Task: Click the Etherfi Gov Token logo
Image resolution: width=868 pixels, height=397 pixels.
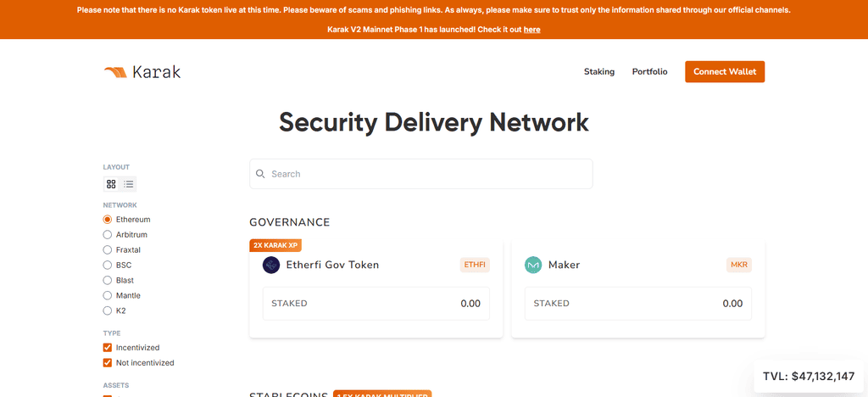Action: [271, 265]
